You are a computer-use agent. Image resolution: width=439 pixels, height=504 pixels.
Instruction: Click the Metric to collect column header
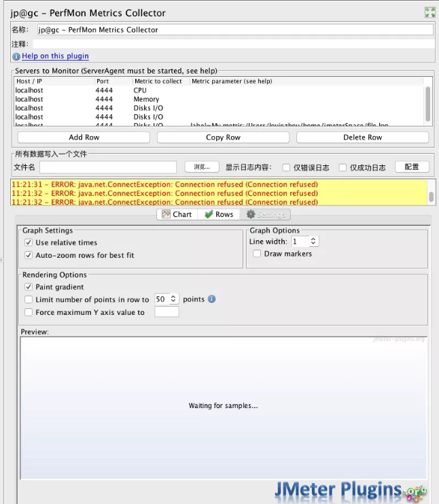tap(161, 82)
